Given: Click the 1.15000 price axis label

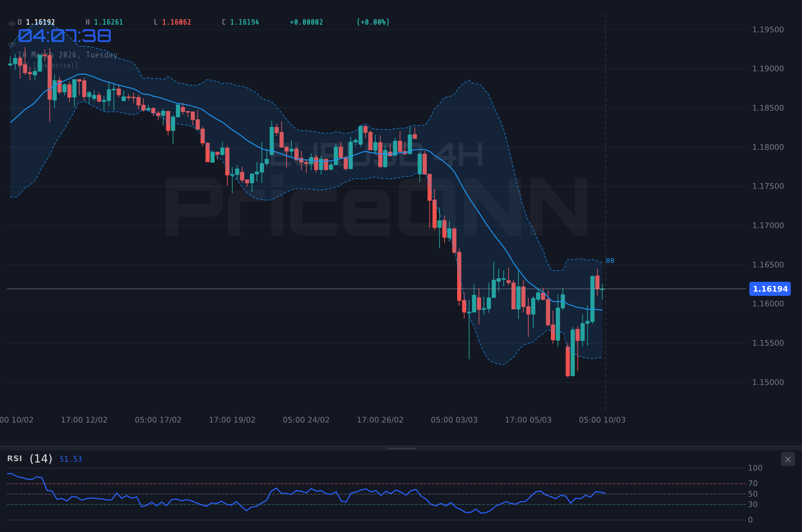Looking at the screenshot, I should coord(768,383).
